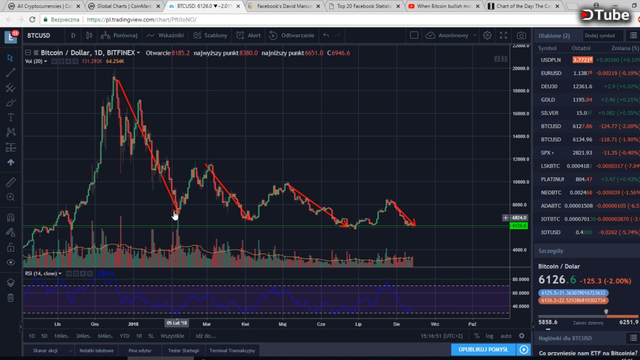This screenshot has height=360, width=640.
Task: Click the OPUBLIKUJ POMYSŁ button
Action: click(x=483, y=350)
